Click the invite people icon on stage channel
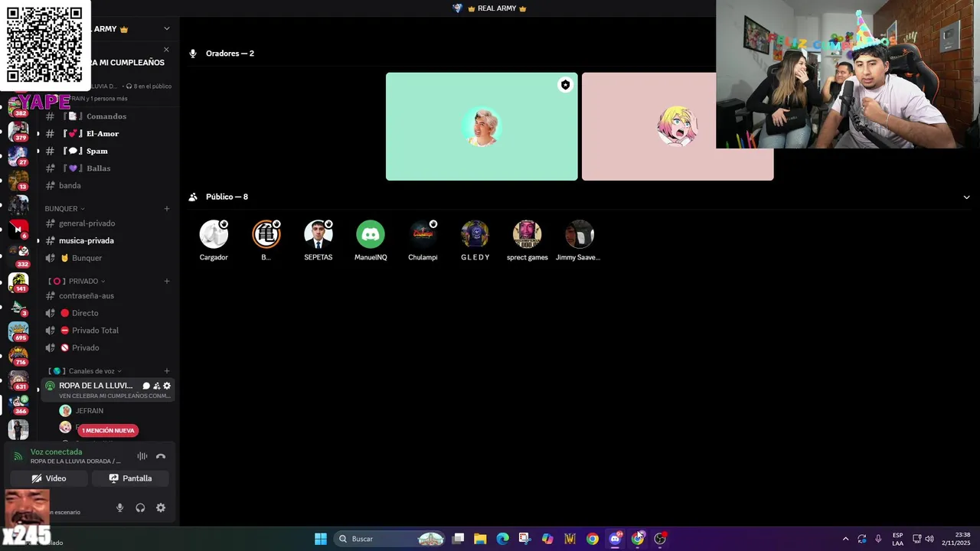The height and width of the screenshot is (551, 980). click(157, 386)
